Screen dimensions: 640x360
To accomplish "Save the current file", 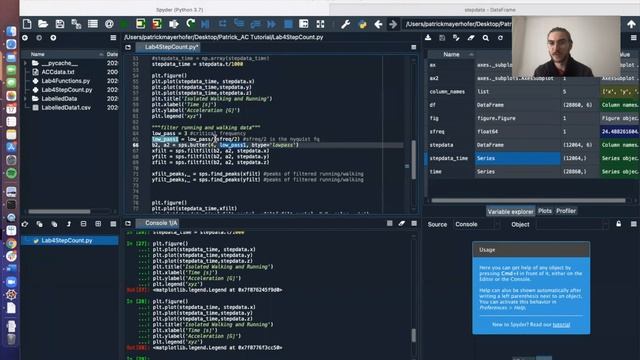I will click(x=60, y=24).
